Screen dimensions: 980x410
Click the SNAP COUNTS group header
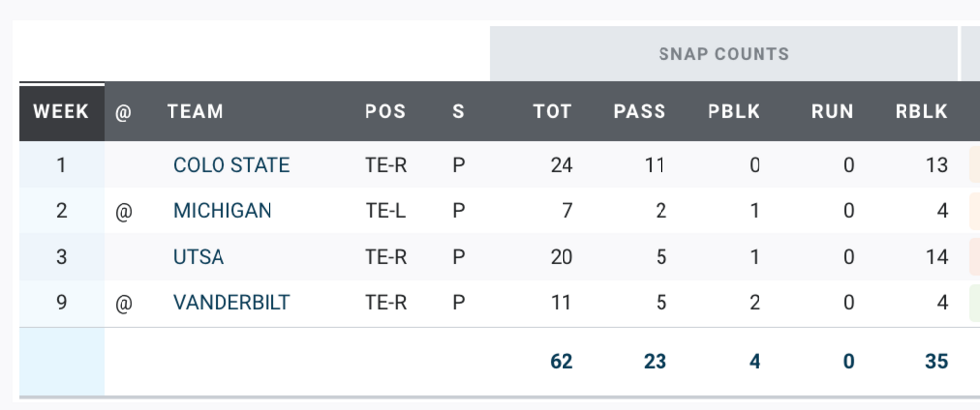[724, 54]
